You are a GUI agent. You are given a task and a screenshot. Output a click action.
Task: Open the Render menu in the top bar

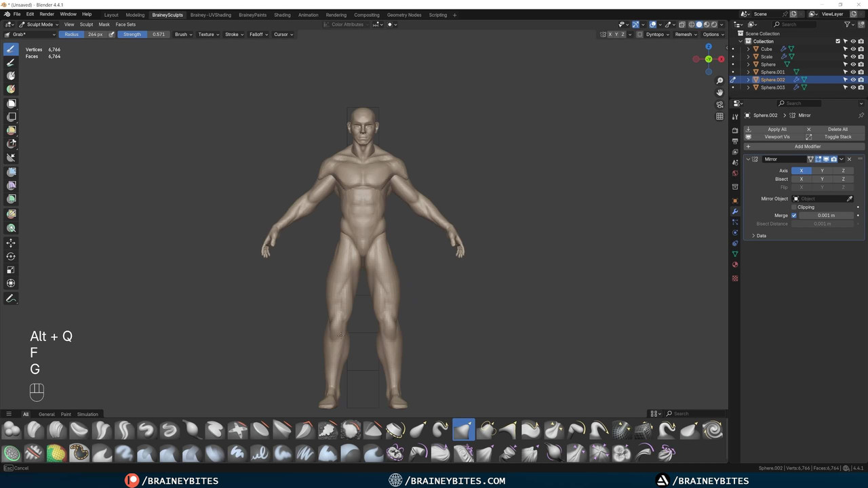click(x=47, y=14)
